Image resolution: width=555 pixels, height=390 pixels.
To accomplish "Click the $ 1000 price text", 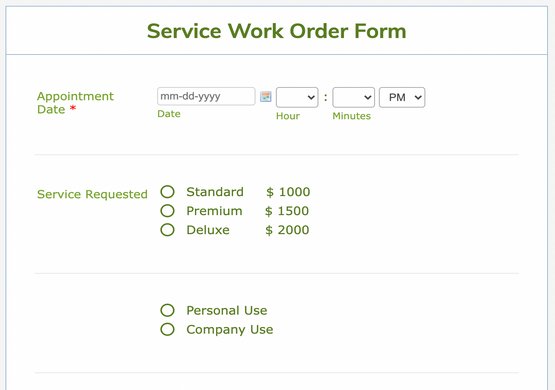I will pyautogui.click(x=288, y=192).
